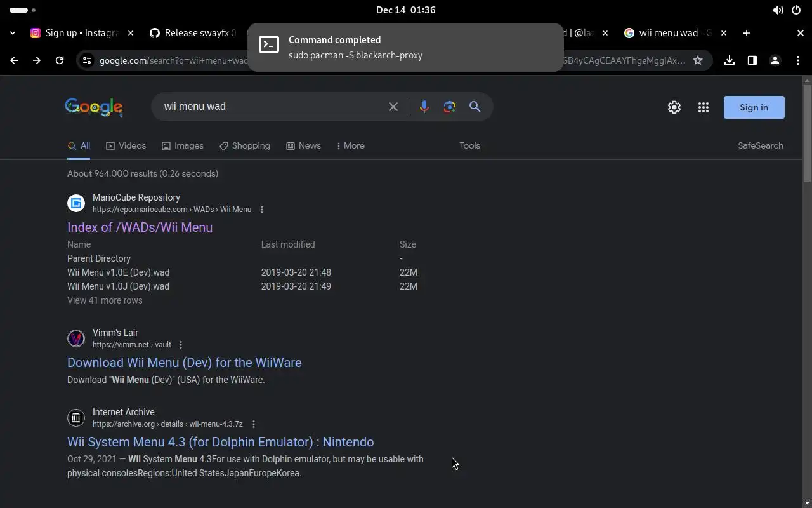Viewport: 812px width, 508px height.
Task: Open the power icon in top bar
Action: click(796, 10)
